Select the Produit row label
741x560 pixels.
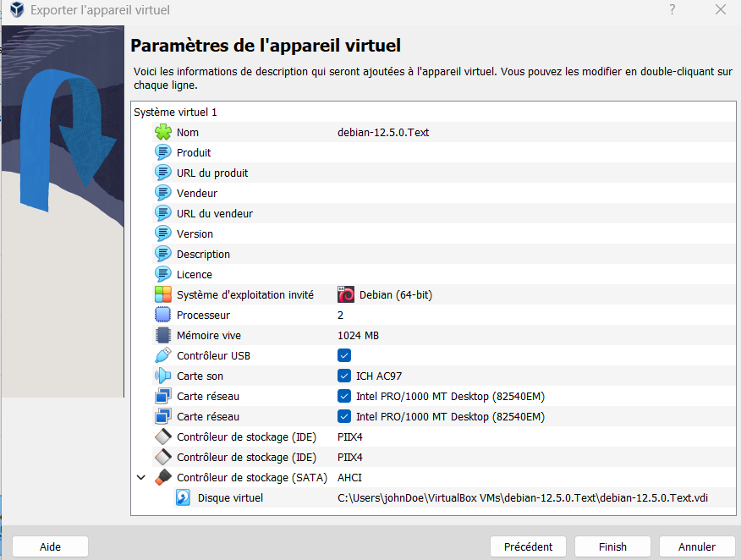pyautogui.click(x=194, y=152)
